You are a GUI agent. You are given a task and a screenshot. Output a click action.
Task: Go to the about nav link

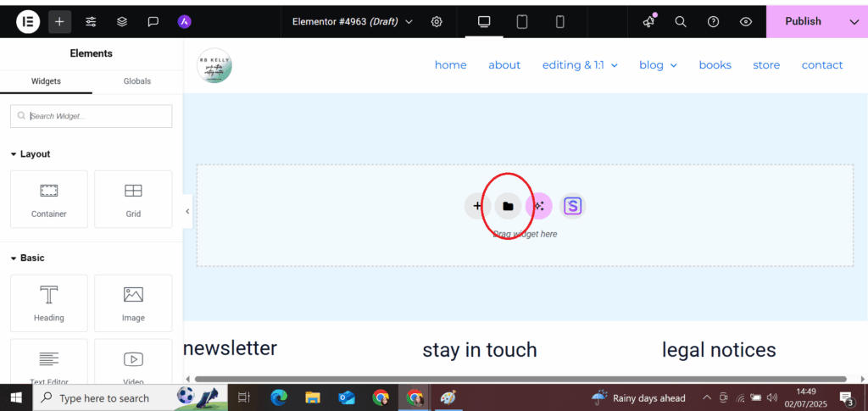coord(504,65)
